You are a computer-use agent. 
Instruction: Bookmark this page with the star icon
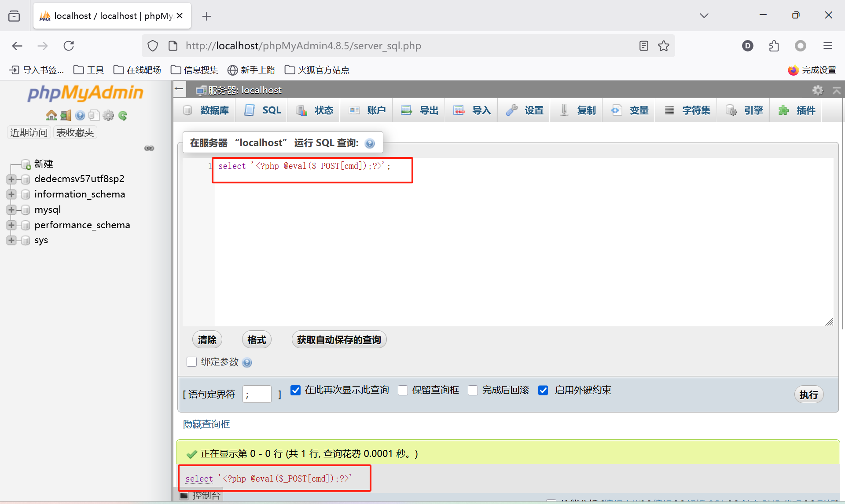664,46
